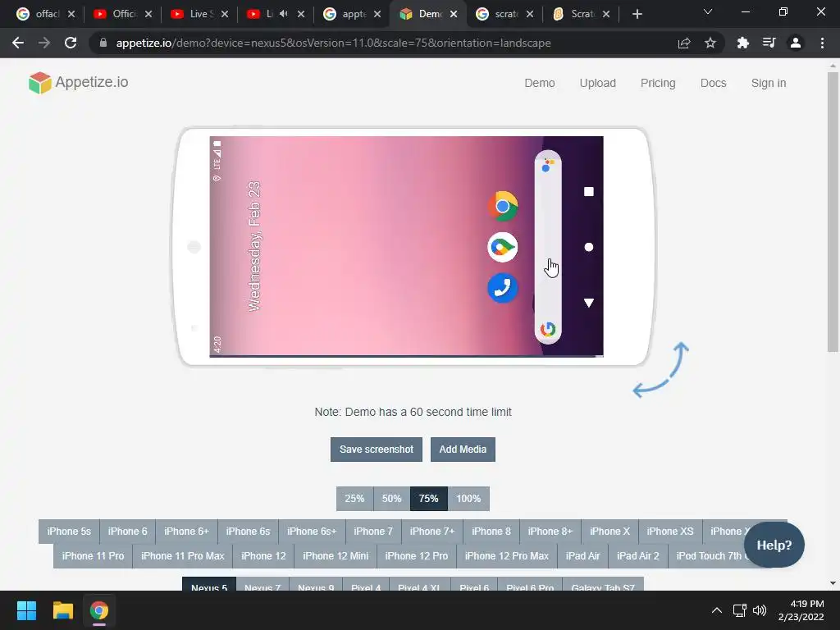Choose the iPhone 6+ device
This screenshot has width=840, height=630.
click(x=186, y=532)
